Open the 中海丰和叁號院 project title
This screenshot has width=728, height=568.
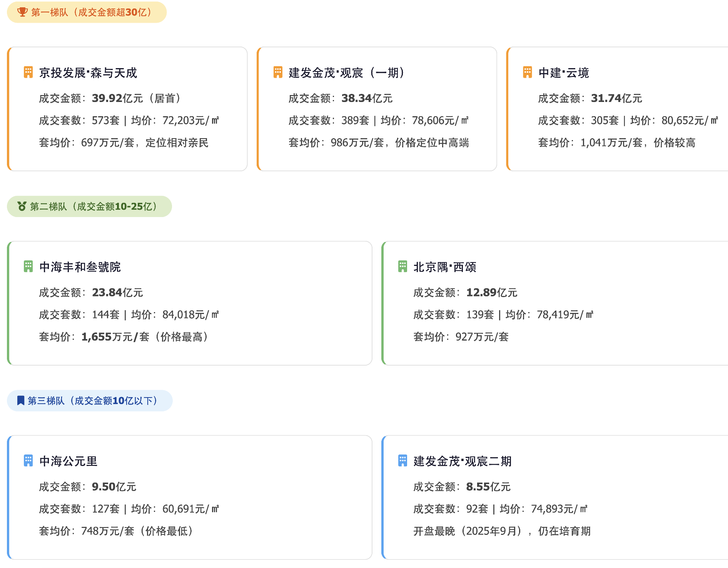tap(80, 267)
